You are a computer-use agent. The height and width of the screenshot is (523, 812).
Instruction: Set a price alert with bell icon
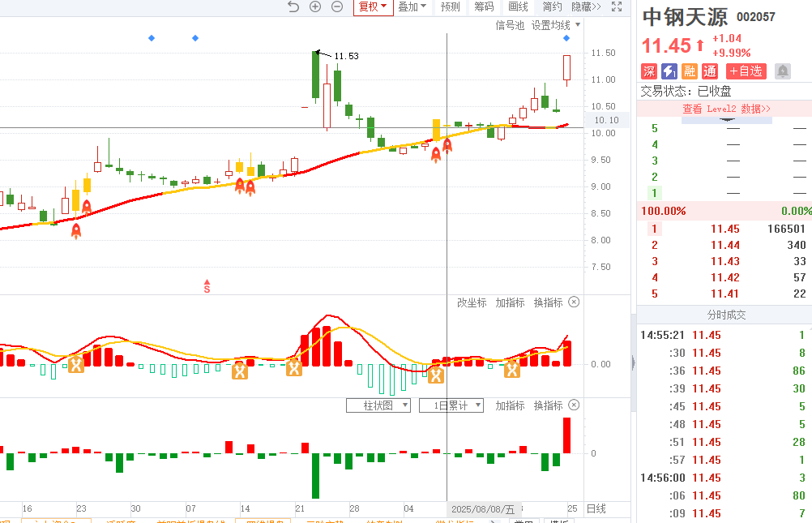coord(783,71)
